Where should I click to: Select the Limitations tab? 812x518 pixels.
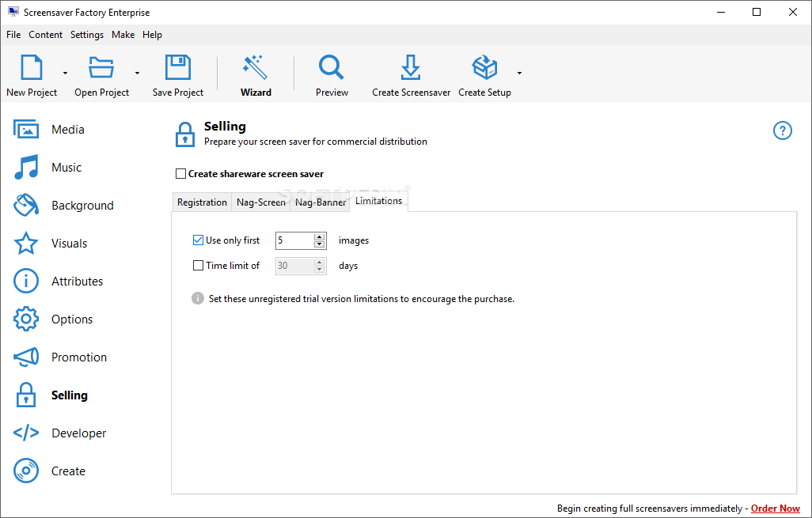point(378,201)
